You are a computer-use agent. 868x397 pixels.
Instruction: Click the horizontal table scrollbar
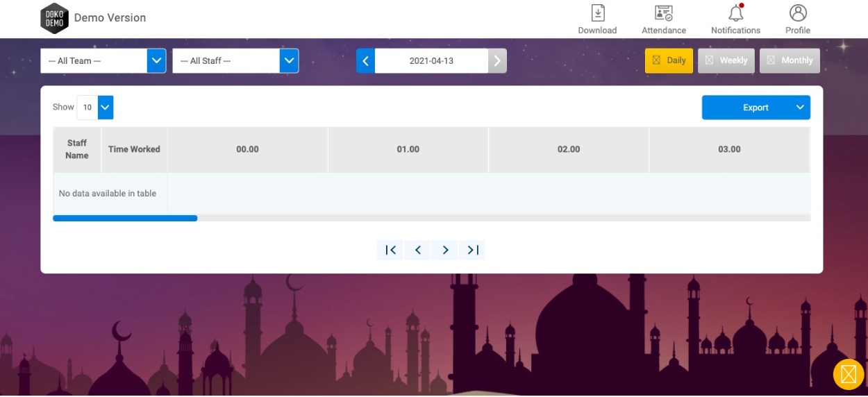tap(125, 218)
